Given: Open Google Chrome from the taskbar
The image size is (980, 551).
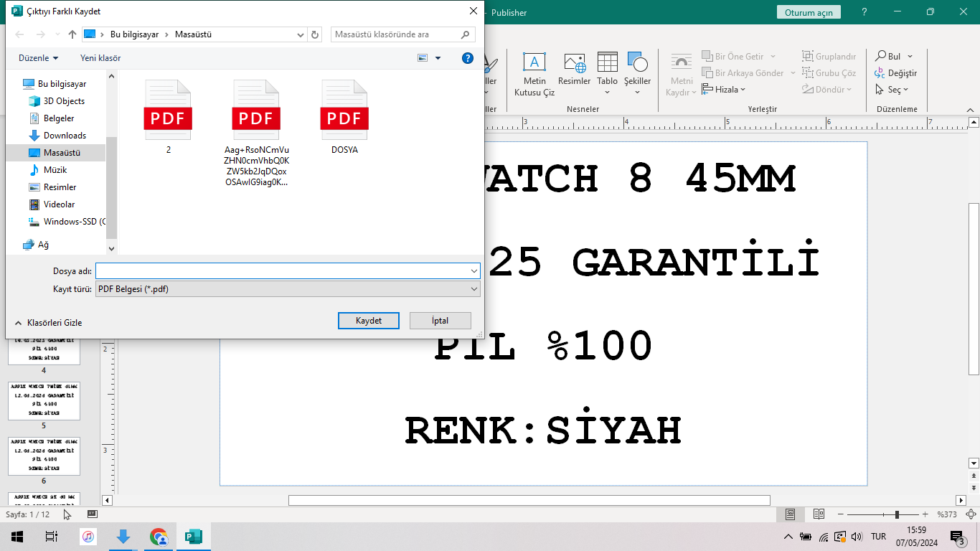Looking at the screenshot, I should (159, 537).
